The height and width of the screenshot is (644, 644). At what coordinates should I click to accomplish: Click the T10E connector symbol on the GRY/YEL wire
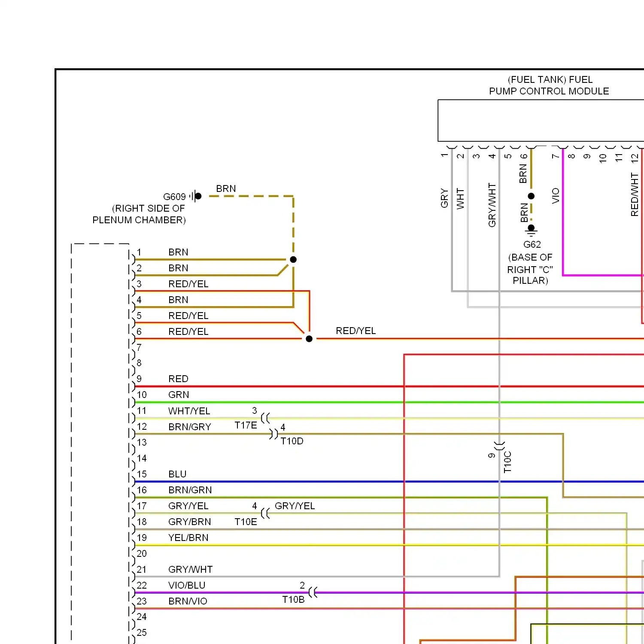[x=265, y=513]
